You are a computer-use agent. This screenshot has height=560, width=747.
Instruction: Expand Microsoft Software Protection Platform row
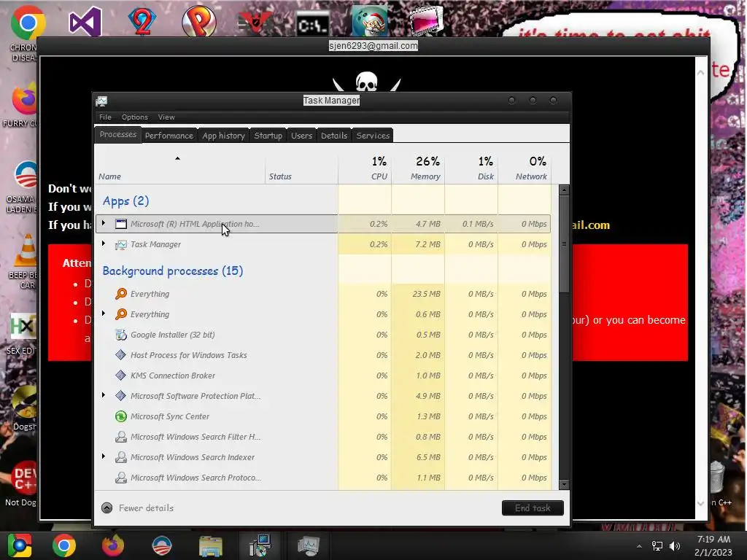(x=104, y=395)
